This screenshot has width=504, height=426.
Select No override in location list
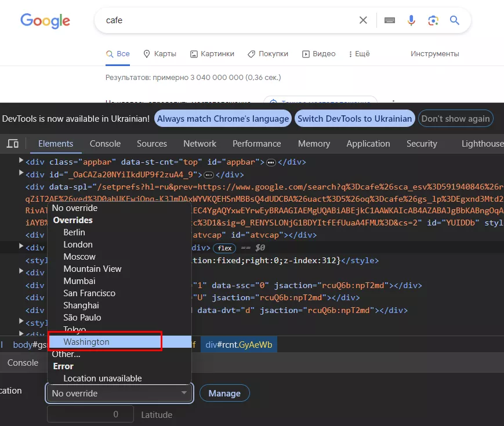click(x=119, y=208)
